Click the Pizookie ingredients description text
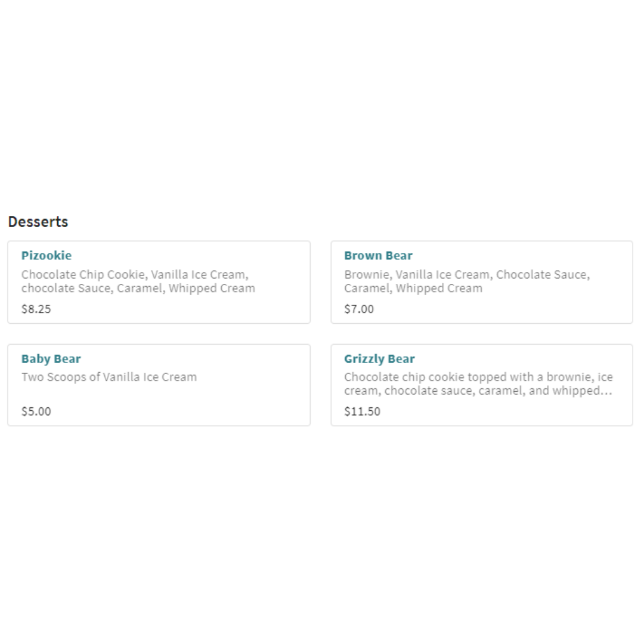Image resolution: width=644 pixels, height=644 pixels. [x=138, y=281]
